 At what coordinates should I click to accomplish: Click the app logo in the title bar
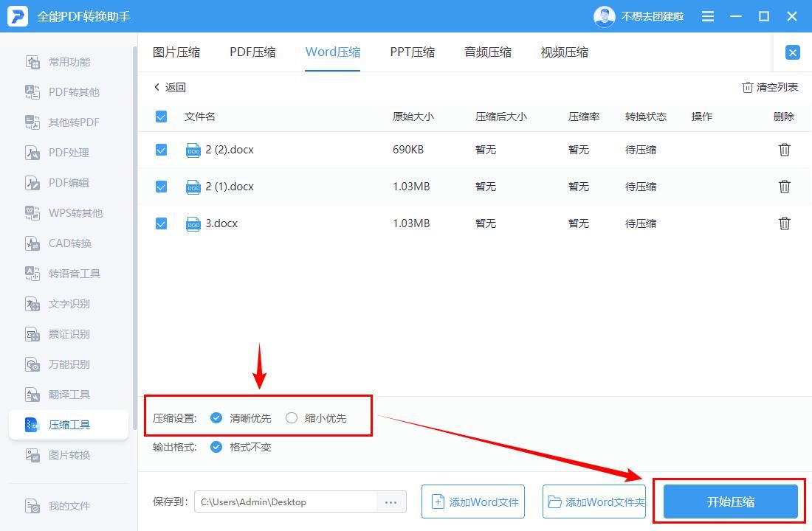pyautogui.click(x=17, y=16)
